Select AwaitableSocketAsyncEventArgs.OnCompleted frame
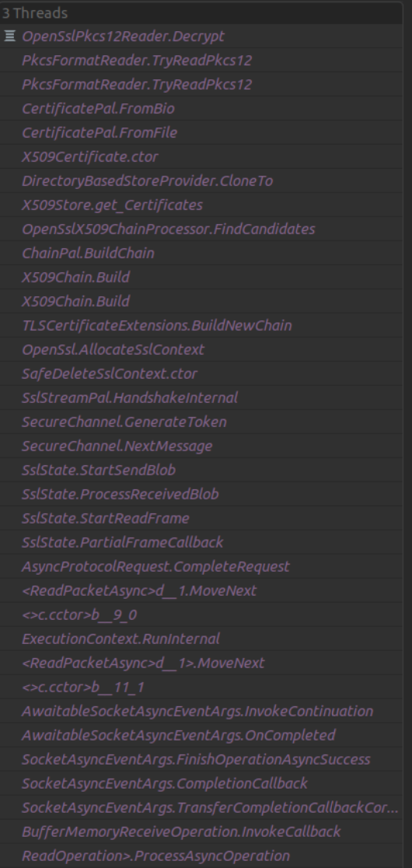This screenshot has width=412, height=868. [201, 735]
